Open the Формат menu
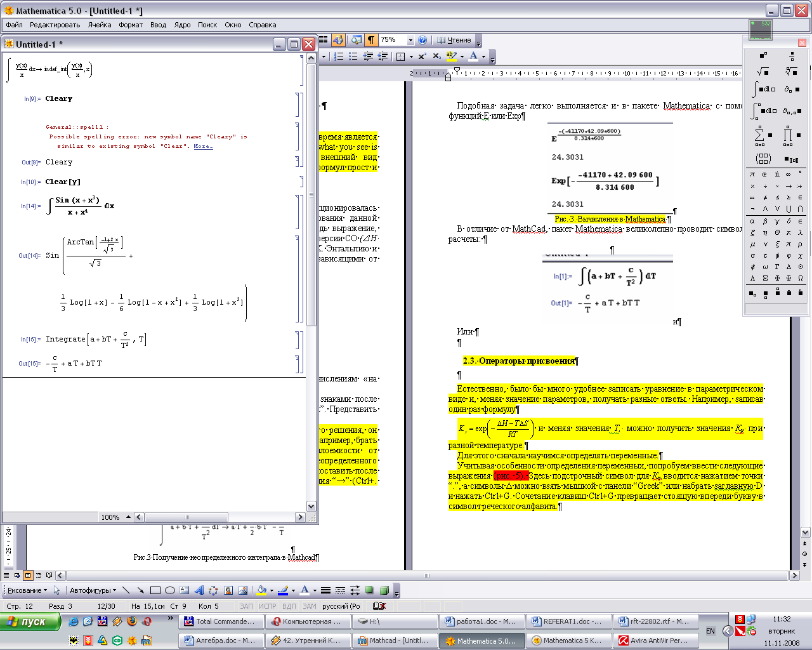The height and width of the screenshot is (650, 812). click(x=131, y=25)
